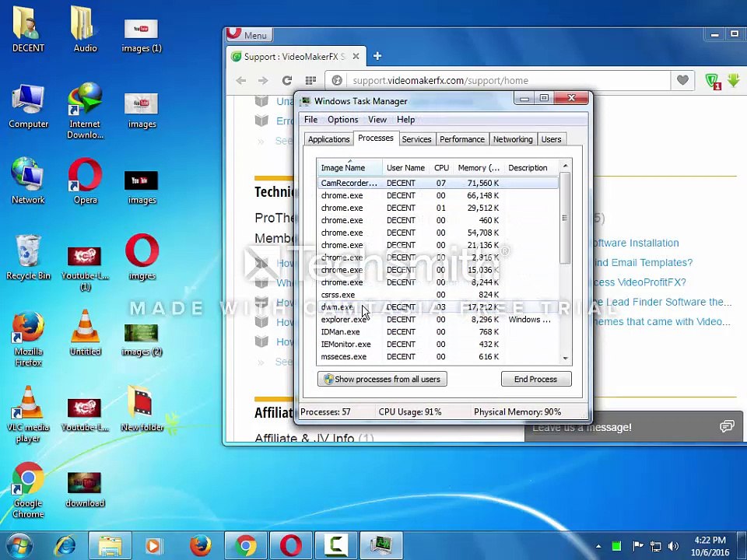Click the Opera address bar
747x560 pixels.
(507, 80)
